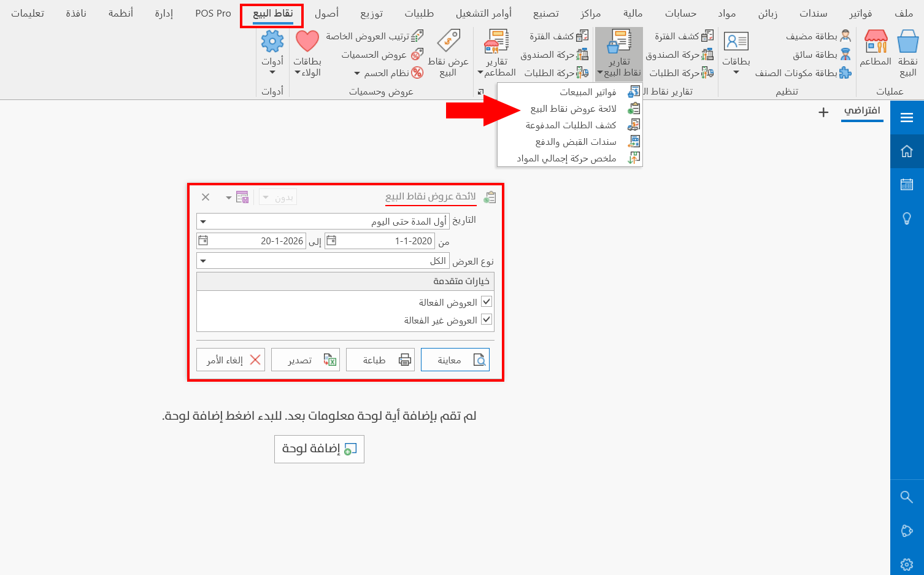
Task: Open بطاقات الولاء heart icon
Action: click(x=307, y=53)
